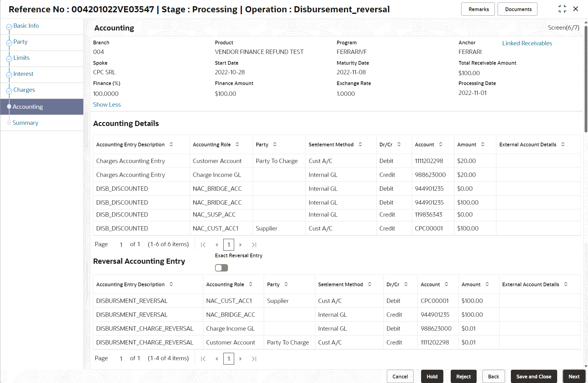Click CPC00001 account in DISB_DISCOUNTED row
This screenshot has height=383, width=588.
pos(429,228)
